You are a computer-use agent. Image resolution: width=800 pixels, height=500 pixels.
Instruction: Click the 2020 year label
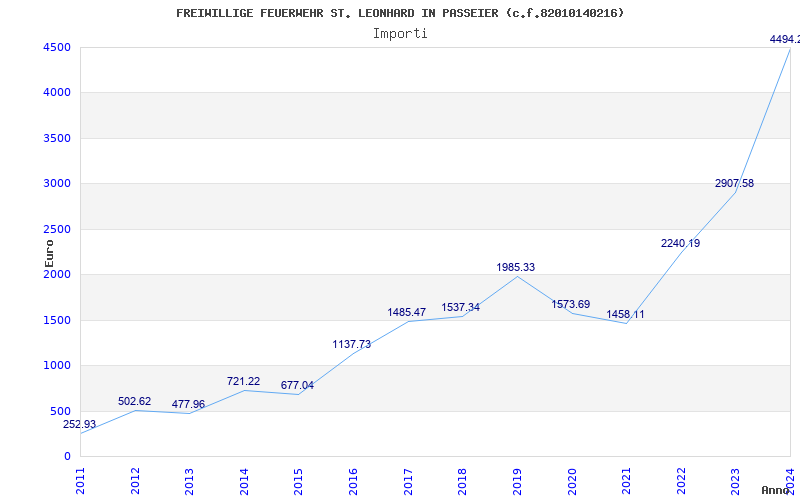click(x=571, y=482)
